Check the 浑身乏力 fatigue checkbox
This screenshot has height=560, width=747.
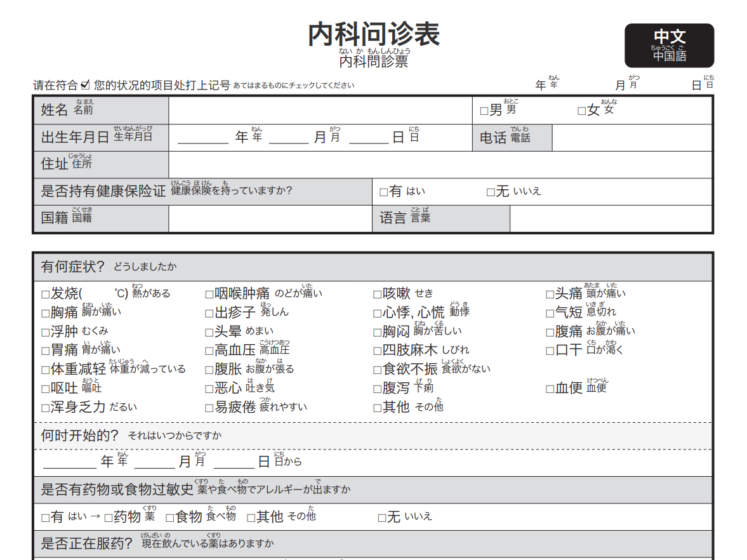pyautogui.click(x=45, y=408)
